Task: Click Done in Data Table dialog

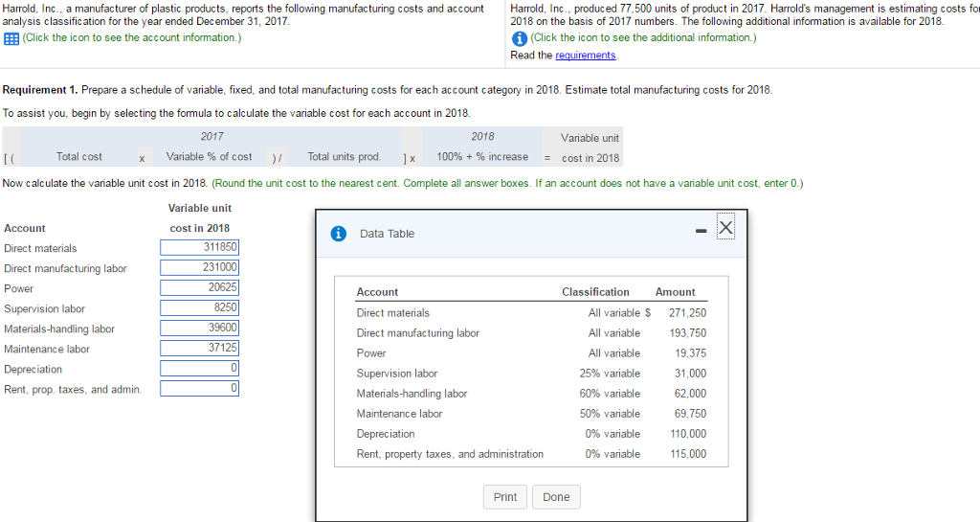Action: [x=556, y=497]
